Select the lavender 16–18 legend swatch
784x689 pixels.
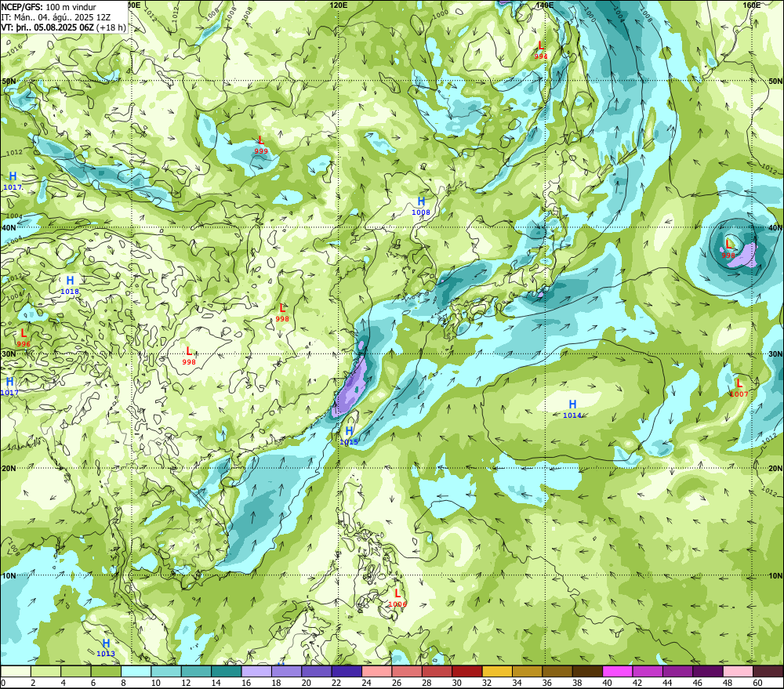(256, 671)
